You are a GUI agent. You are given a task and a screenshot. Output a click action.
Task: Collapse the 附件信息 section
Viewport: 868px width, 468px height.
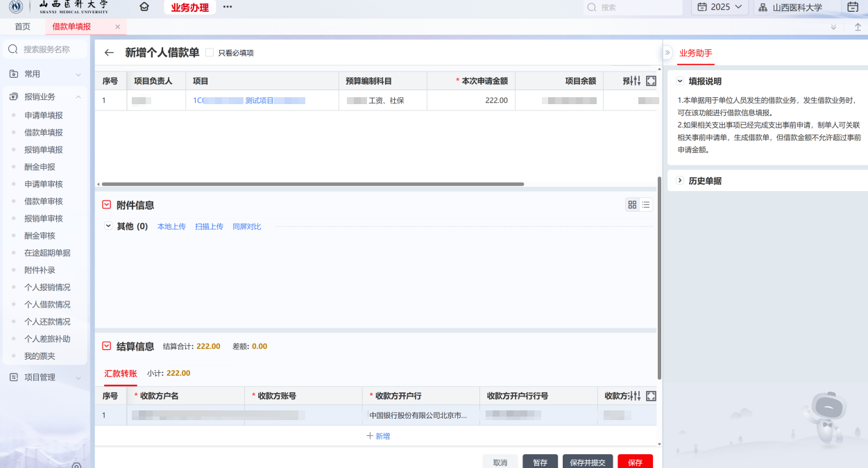(x=107, y=205)
